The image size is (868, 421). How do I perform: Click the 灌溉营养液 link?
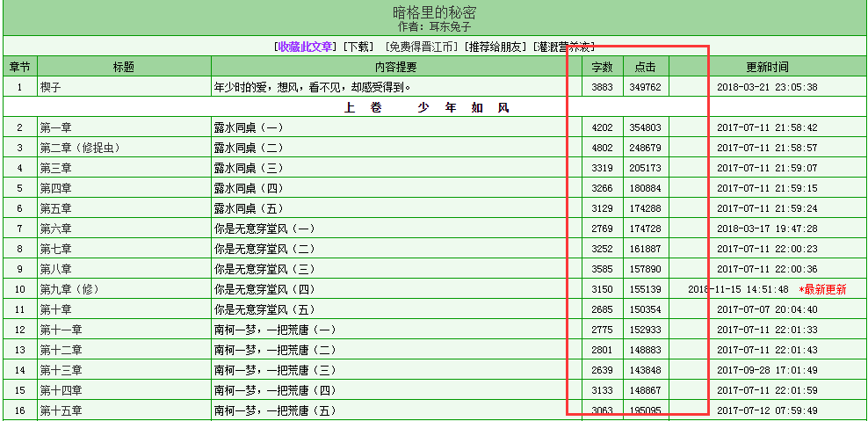565,47
